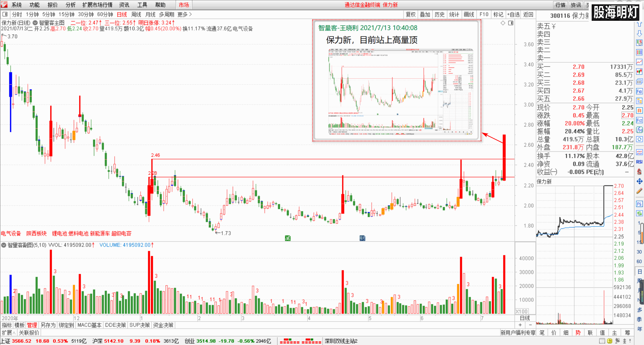This screenshot has width=644, height=345.
Task: Click the blue four-way move arrows icon
Action: click(x=639, y=181)
